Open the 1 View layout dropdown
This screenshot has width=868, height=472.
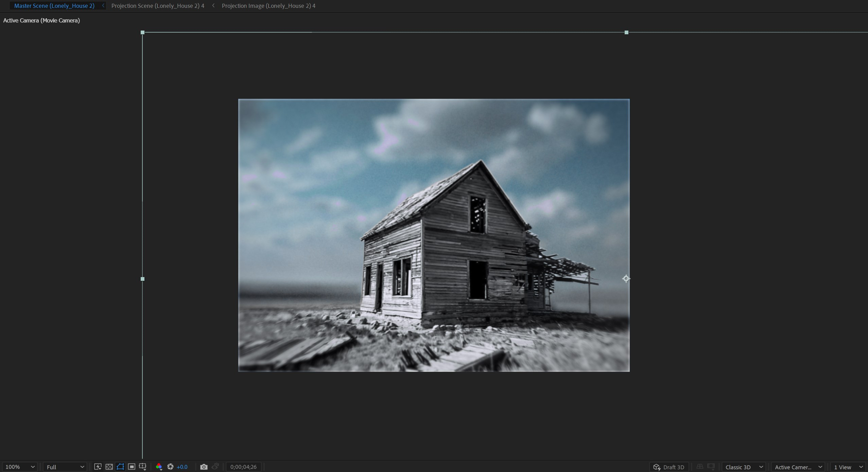pyautogui.click(x=848, y=467)
